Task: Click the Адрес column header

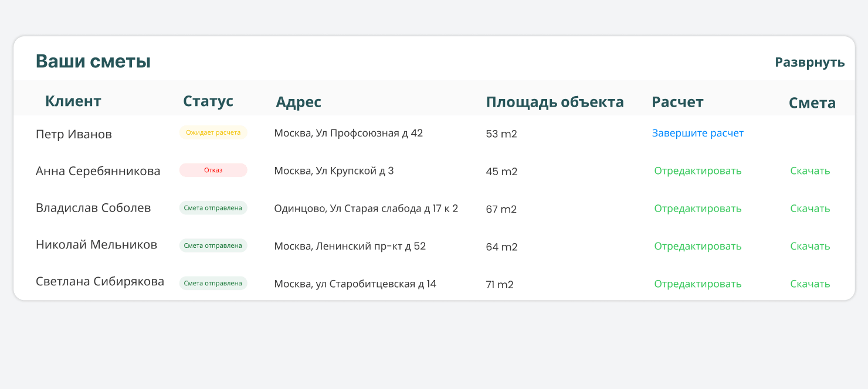Action: click(x=298, y=102)
